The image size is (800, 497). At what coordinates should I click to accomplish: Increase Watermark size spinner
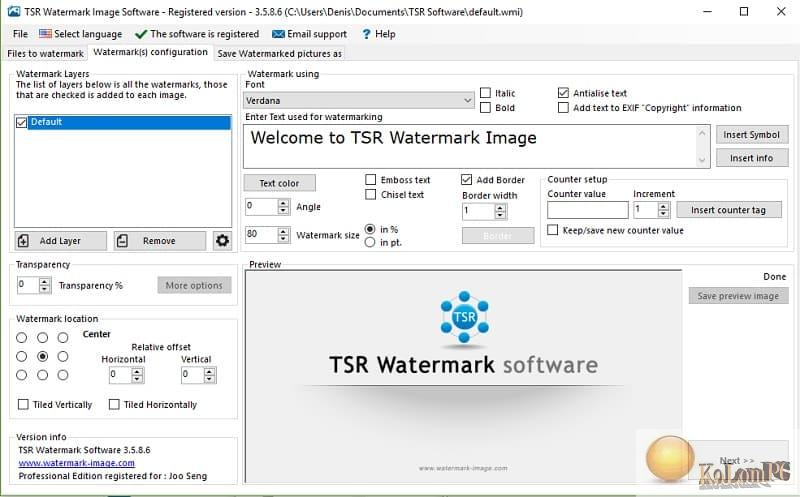point(284,231)
